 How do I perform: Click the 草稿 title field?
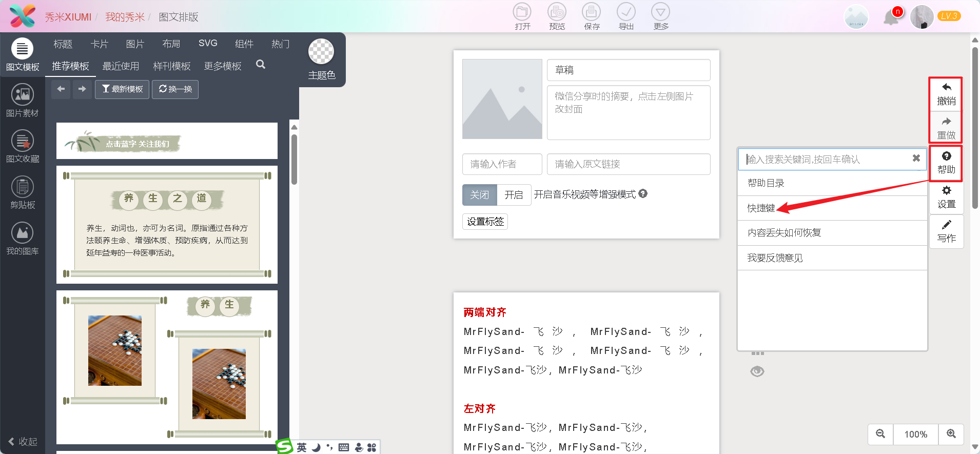(x=629, y=70)
